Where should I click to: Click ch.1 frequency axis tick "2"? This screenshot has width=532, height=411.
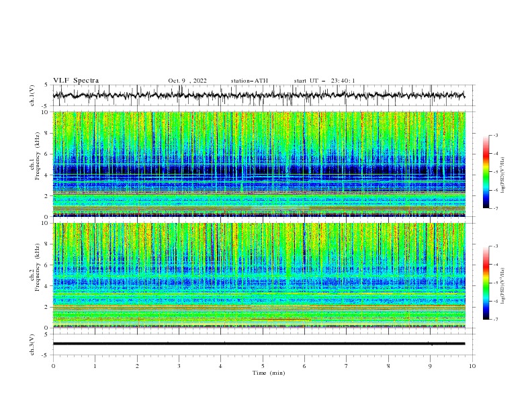pos(47,196)
